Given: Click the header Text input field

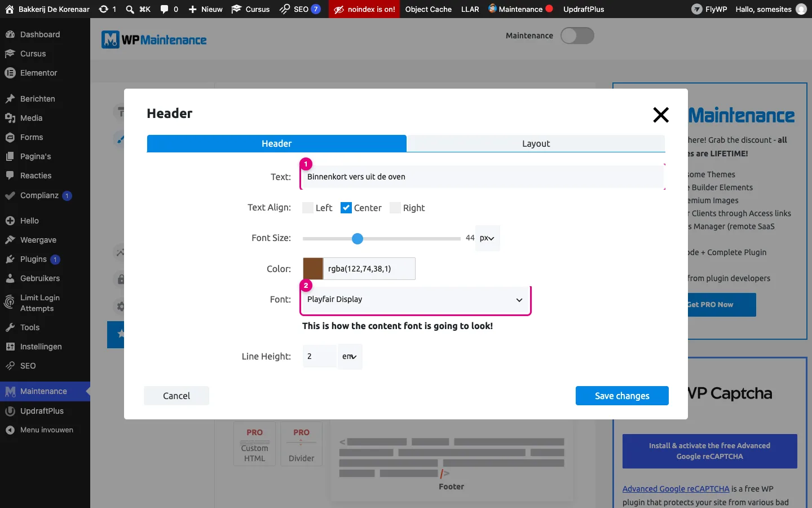Looking at the screenshot, I should 483,177.
